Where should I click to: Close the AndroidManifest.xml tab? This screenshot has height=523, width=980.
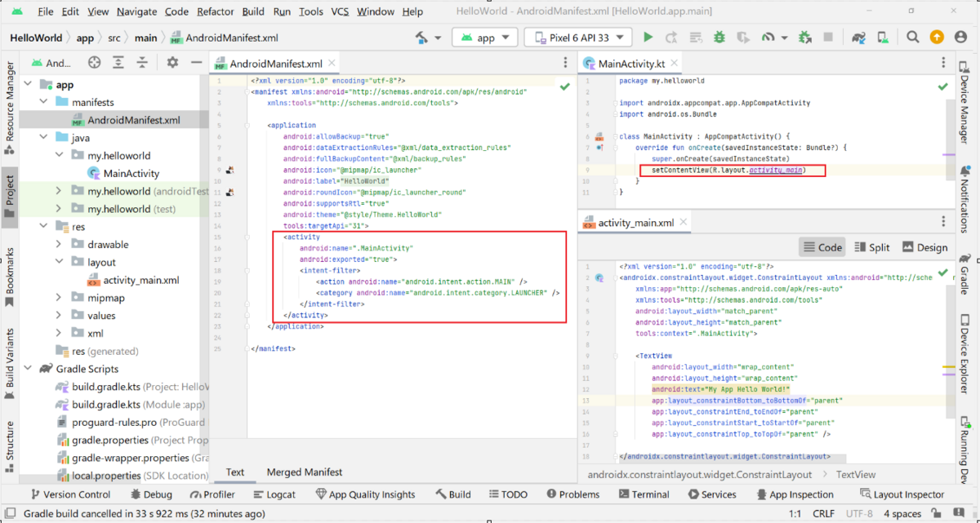tap(331, 63)
